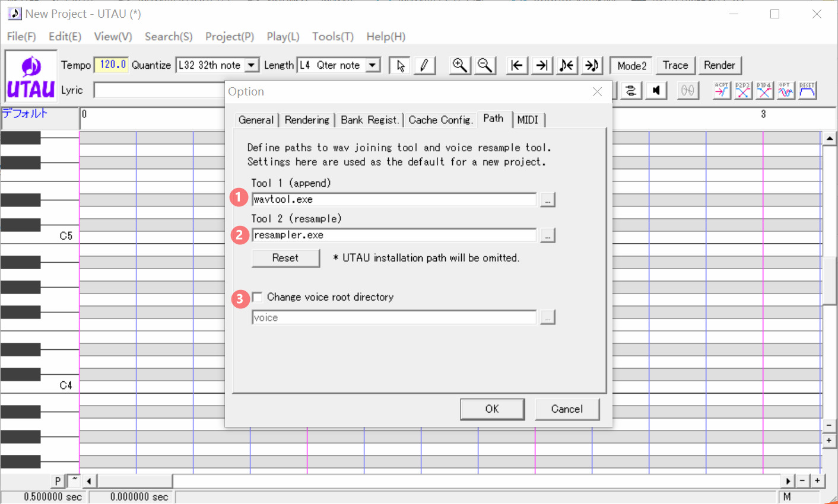Browse for Tool 2 resample path
Screen dimensions: 838x504
(548, 235)
